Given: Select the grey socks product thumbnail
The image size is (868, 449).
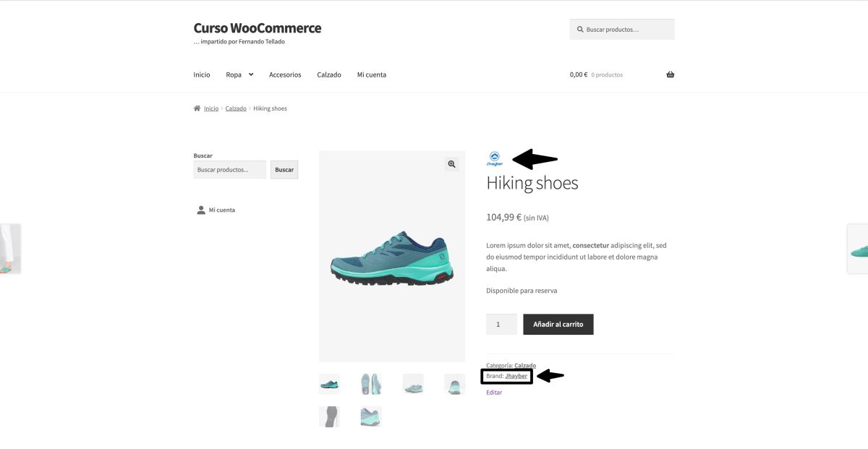Looking at the screenshot, I should tap(329, 416).
